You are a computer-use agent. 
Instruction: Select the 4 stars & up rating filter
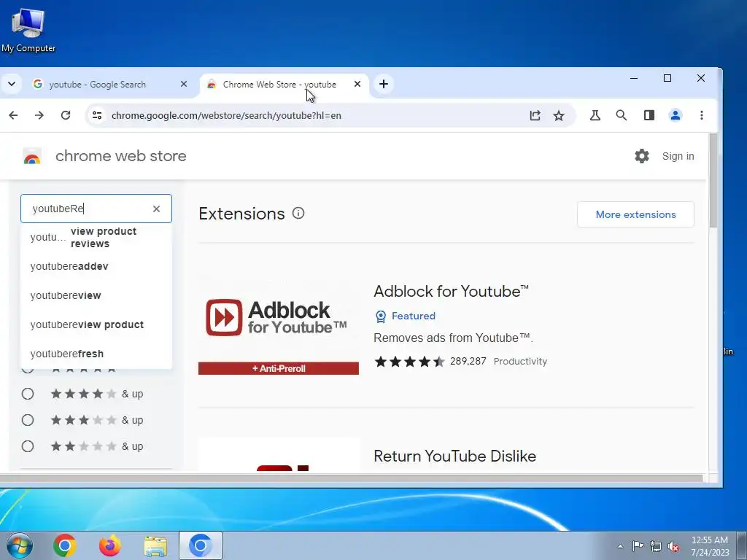(x=28, y=394)
